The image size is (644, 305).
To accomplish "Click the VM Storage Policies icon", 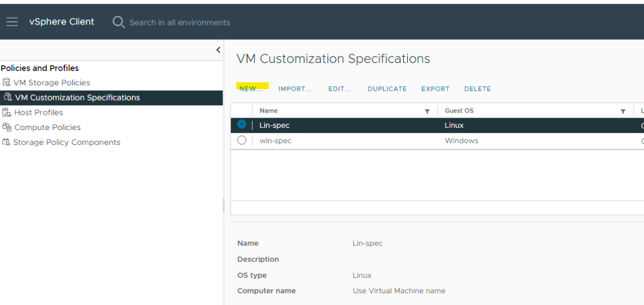I will (6, 82).
